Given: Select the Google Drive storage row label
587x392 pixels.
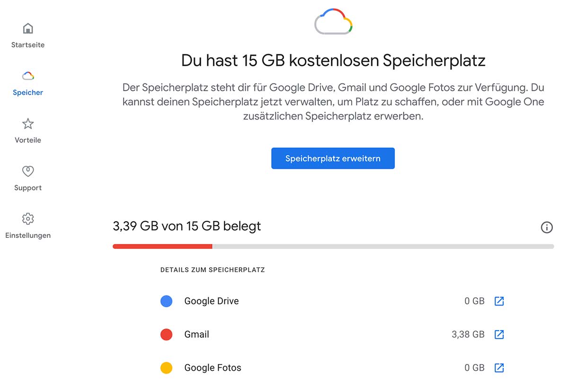Looking at the screenshot, I should [212, 301].
